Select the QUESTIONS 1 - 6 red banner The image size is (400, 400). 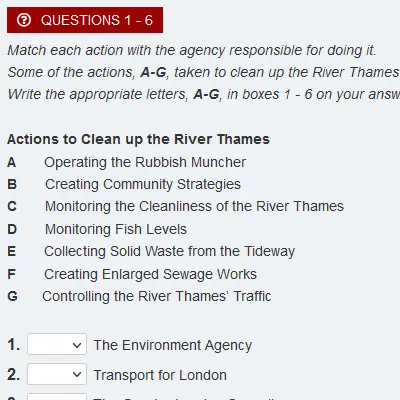click(x=85, y=20)
